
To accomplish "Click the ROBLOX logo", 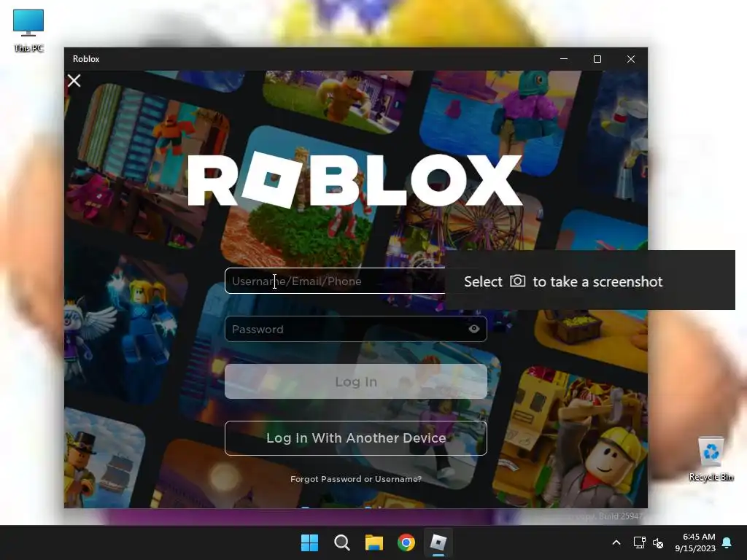I will 355,179.
